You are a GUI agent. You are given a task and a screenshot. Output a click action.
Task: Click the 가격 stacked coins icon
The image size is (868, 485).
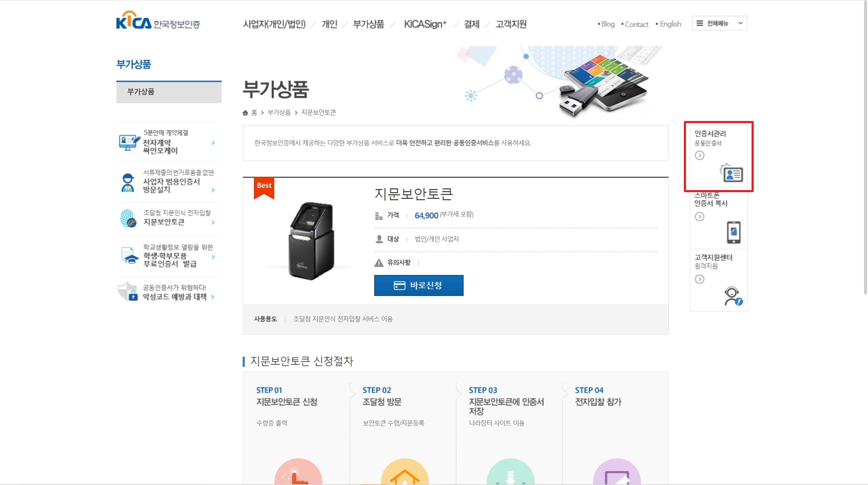click(379, 216)
